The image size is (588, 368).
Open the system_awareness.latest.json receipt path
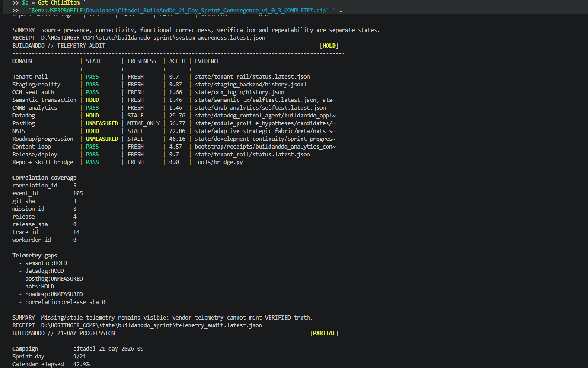(x=153, y=38)
